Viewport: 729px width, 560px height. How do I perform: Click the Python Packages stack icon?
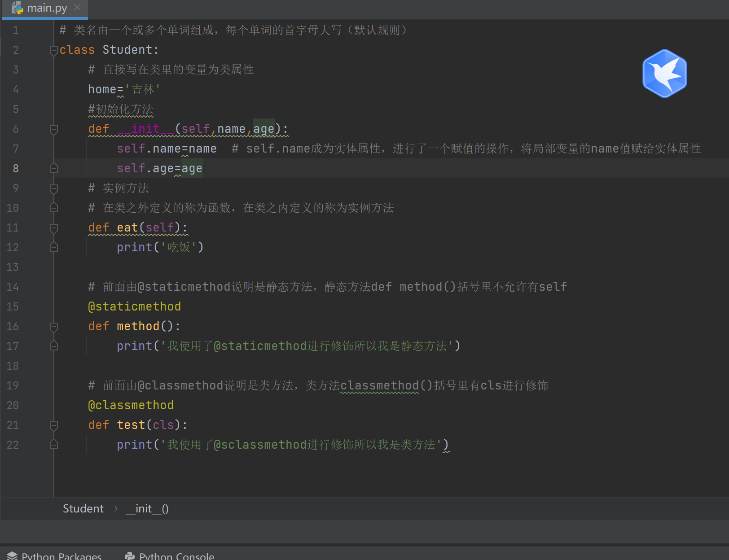pyautogui.click(x=12, y=556)
